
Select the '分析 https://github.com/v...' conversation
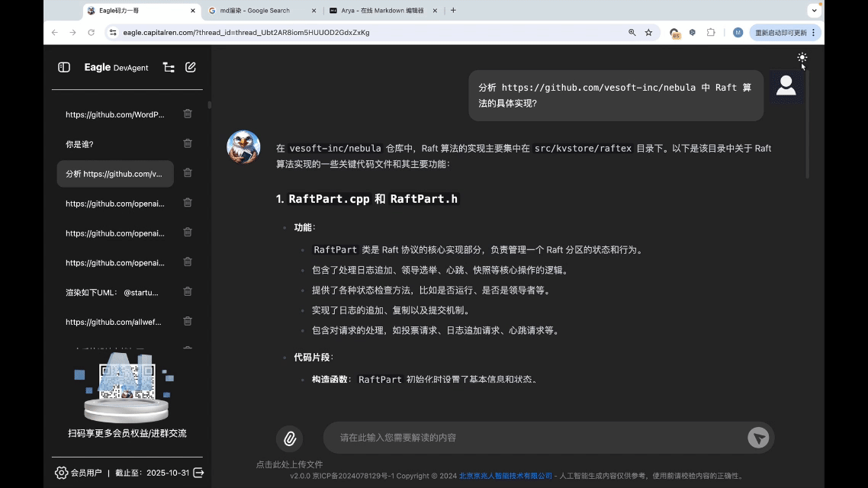click(x=115, y=174)
